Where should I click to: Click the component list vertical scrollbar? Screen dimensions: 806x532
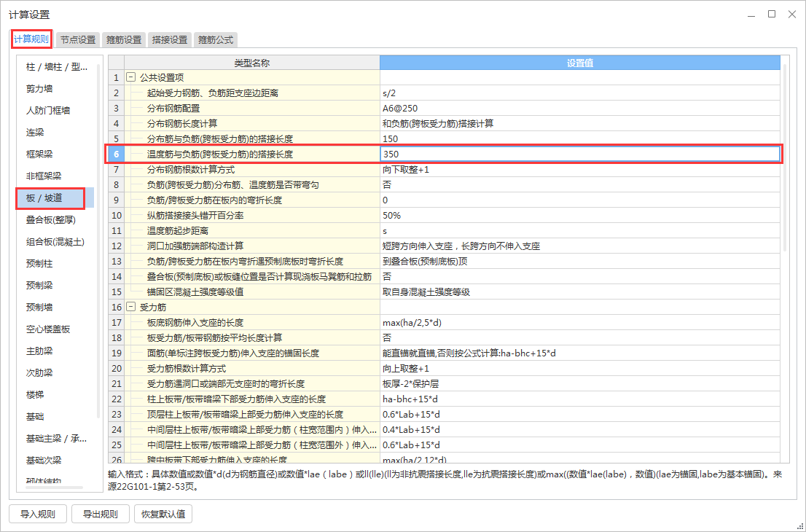[98, 240]
